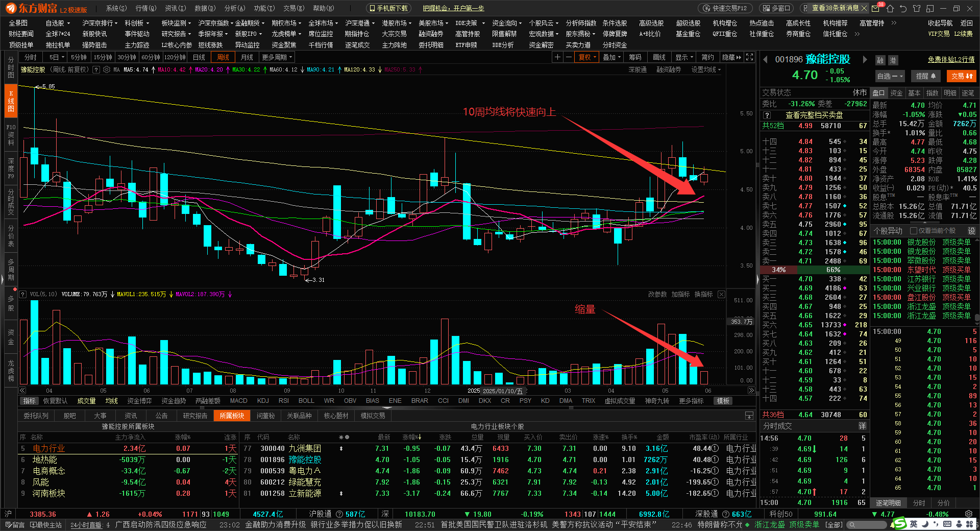Open the skin shirt icon
Viewport: 980px width, 531px height.
(917, 8)
